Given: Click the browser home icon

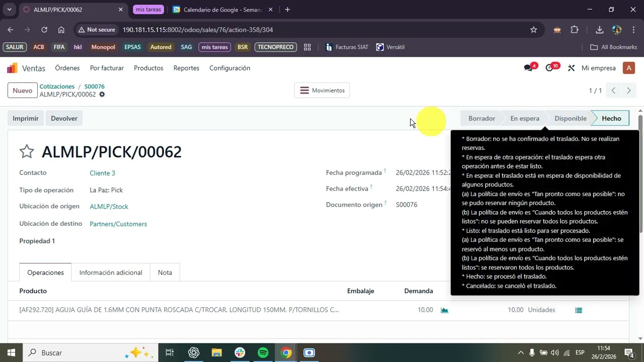Looking at the screenshot, I should coord(61,30).
